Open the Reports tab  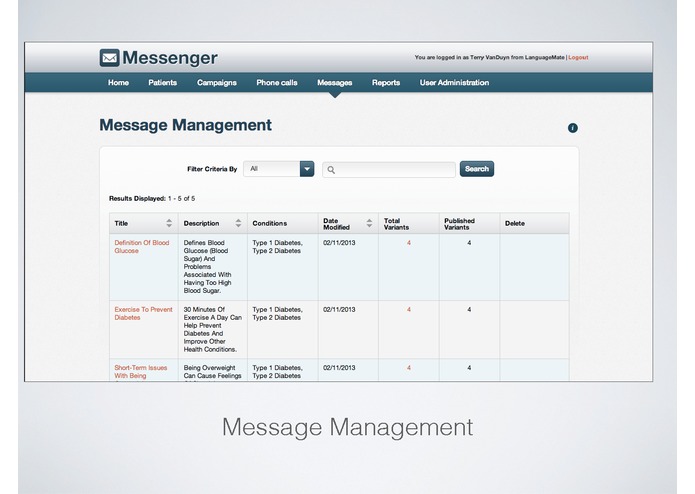pyautogui.click(x=386, y=83)
